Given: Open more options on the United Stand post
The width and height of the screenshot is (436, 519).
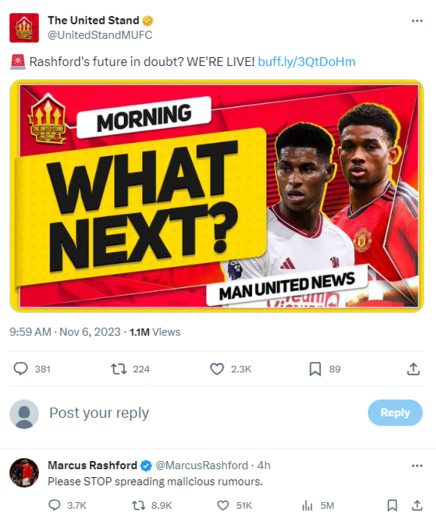Looking at the screenshot, I should (417, 21).
